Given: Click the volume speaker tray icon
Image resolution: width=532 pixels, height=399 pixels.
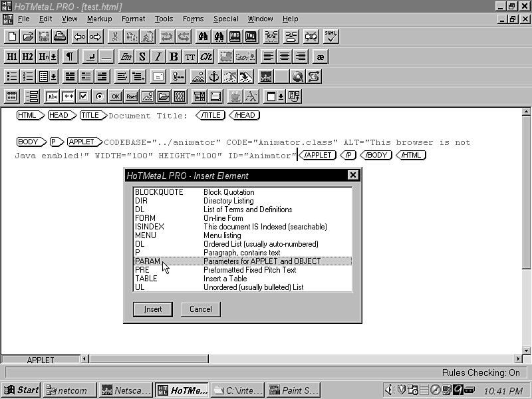Looking at the screenshot, I should 390,390.
